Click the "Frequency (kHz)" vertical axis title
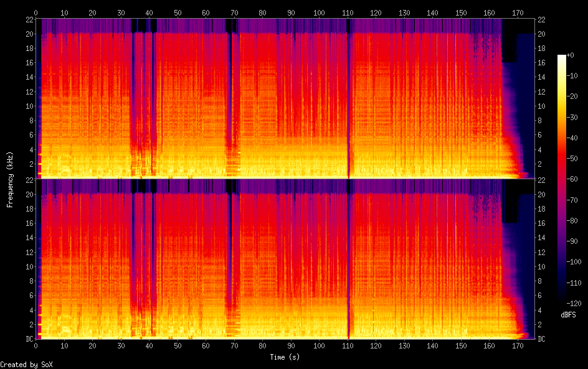The width and height of the screenshot is (588, 369). pos(11,179)
